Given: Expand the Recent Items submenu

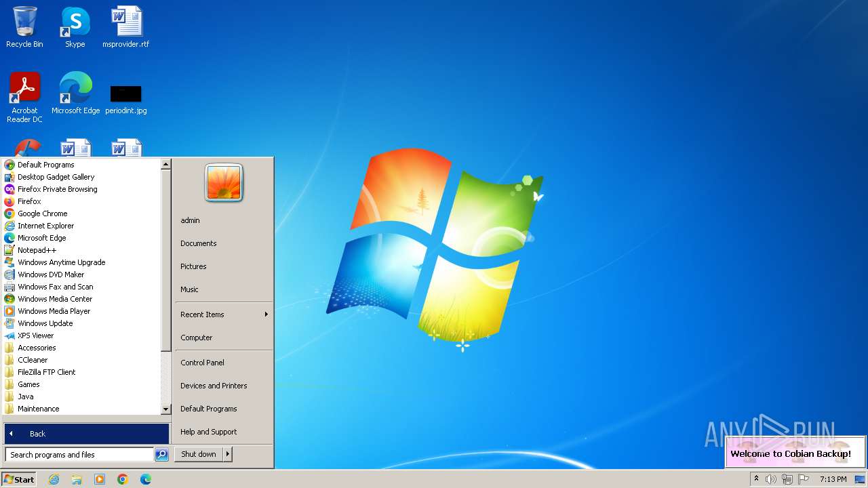Looking at the screenshot, I should tap(224, 314).
